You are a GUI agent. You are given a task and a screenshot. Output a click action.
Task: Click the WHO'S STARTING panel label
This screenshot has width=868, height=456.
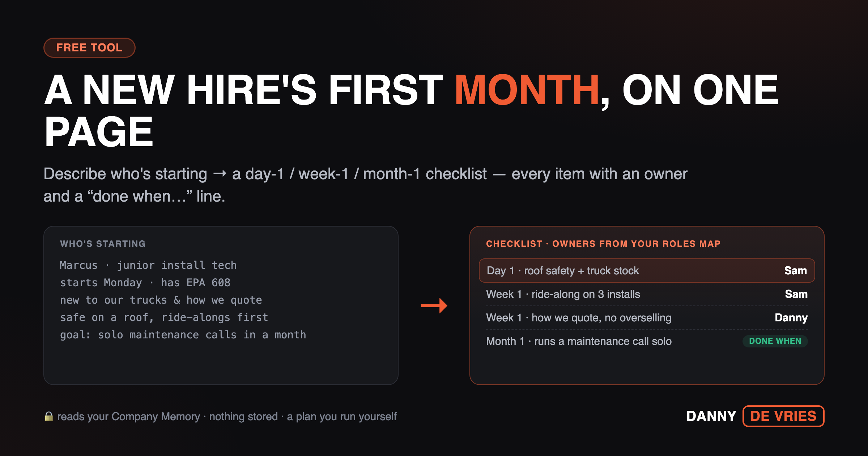tap(103, 244)
